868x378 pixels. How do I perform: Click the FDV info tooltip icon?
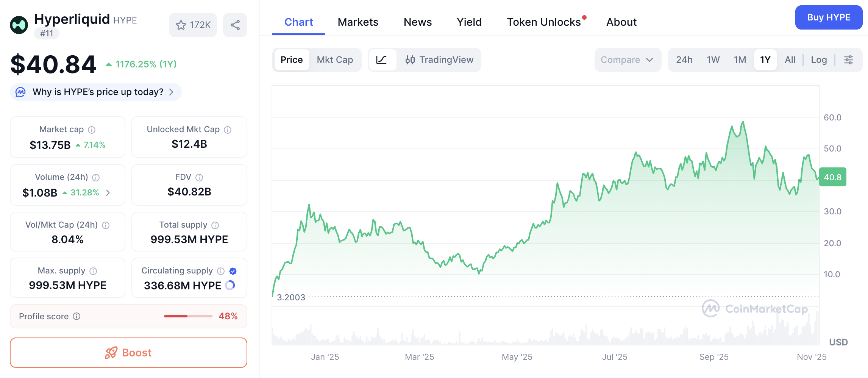pyautogui.click(x=200, y=177)
